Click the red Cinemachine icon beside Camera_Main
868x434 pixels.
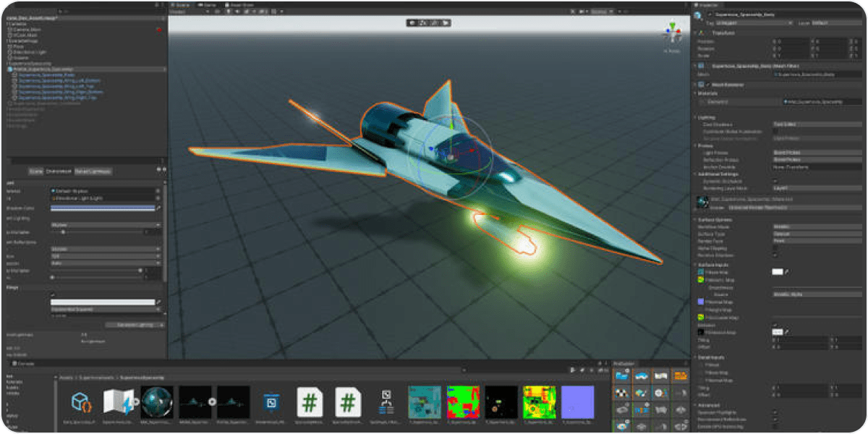click(x=158, y=30)
